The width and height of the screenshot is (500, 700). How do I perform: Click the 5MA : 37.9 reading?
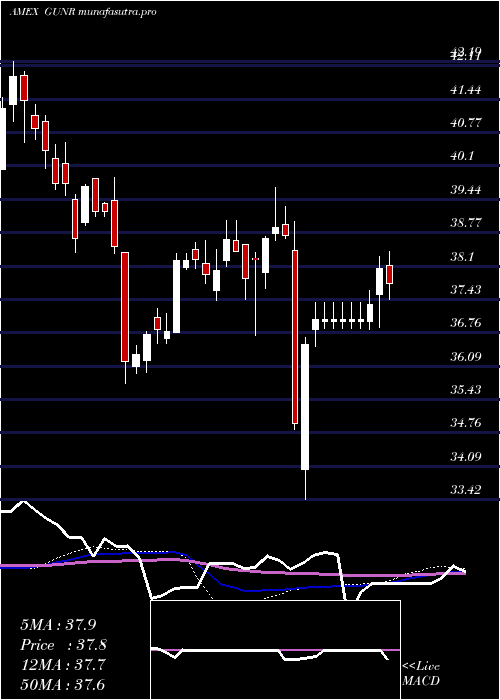[x=58, y=625]
